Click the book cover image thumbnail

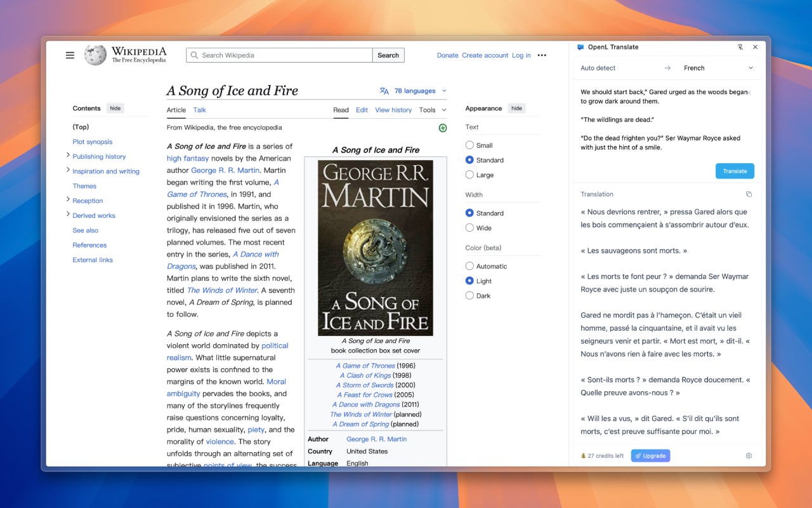click(376, 248)
